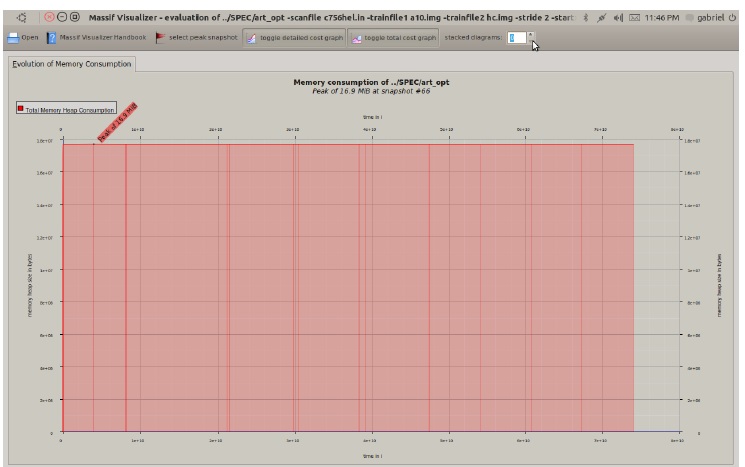Click the power icon in top-right corner
Image resolution: width=745 pixels, height=467 pixels.
pos(733,17)
